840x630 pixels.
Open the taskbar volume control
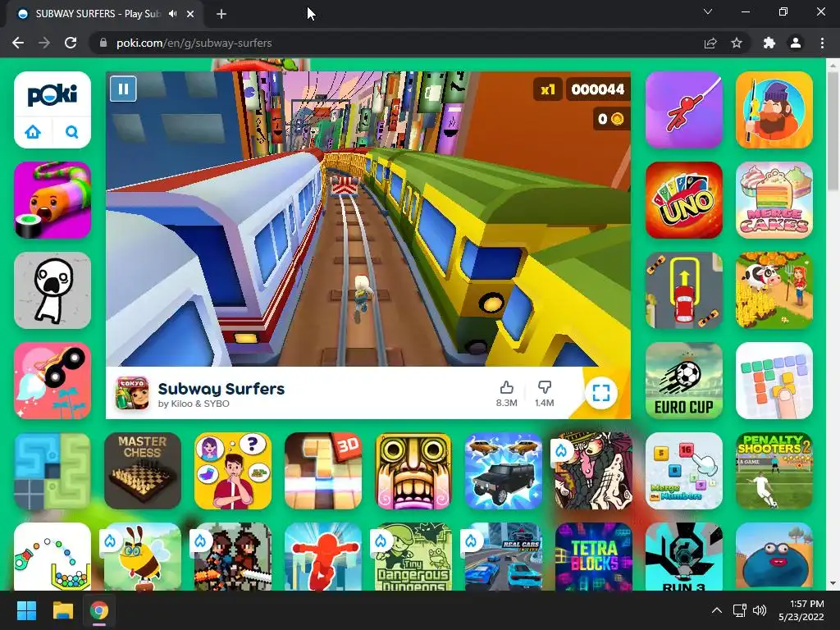[x=760, y=610]
